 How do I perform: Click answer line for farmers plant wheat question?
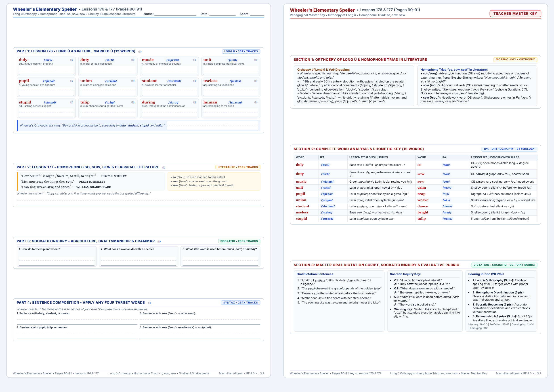click(57, 261)
